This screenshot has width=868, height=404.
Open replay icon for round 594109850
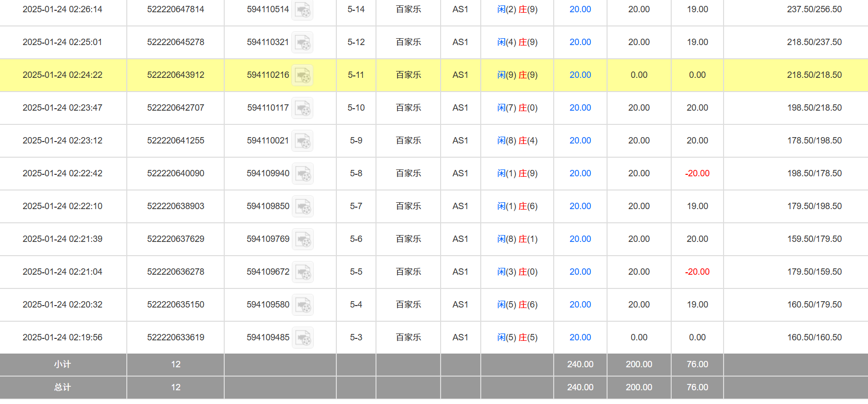303,207
